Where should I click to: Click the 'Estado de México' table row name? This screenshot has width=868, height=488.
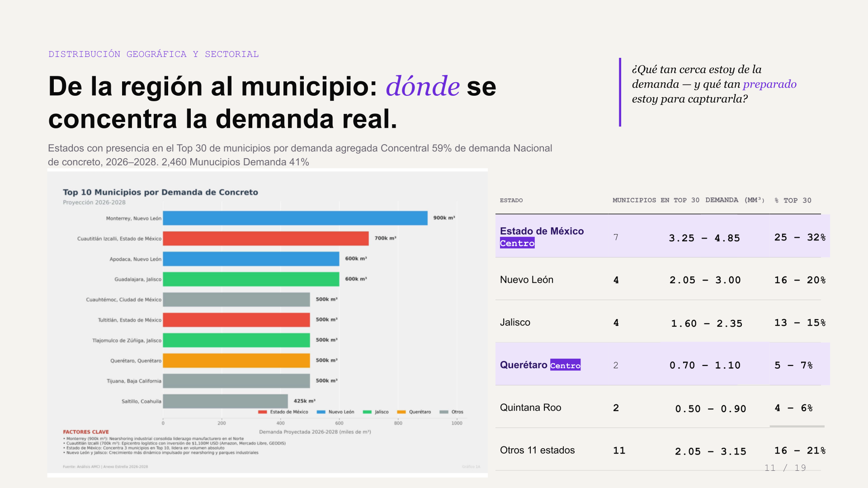pos(542,231)
